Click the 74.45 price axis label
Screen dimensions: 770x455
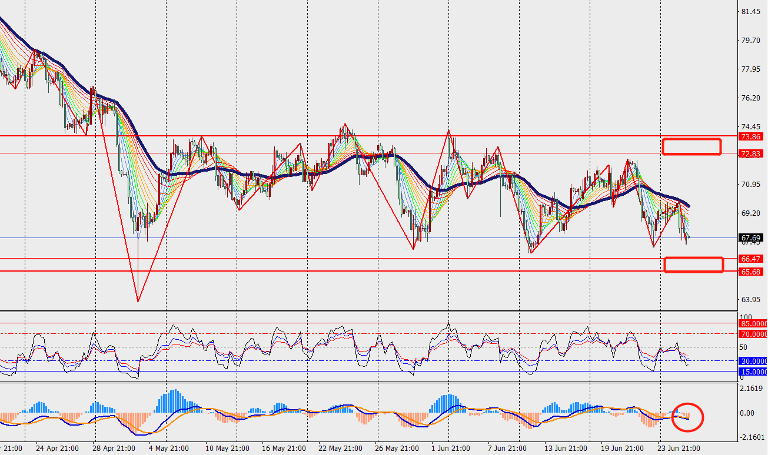pyautogui.click(x=751, y=127)
